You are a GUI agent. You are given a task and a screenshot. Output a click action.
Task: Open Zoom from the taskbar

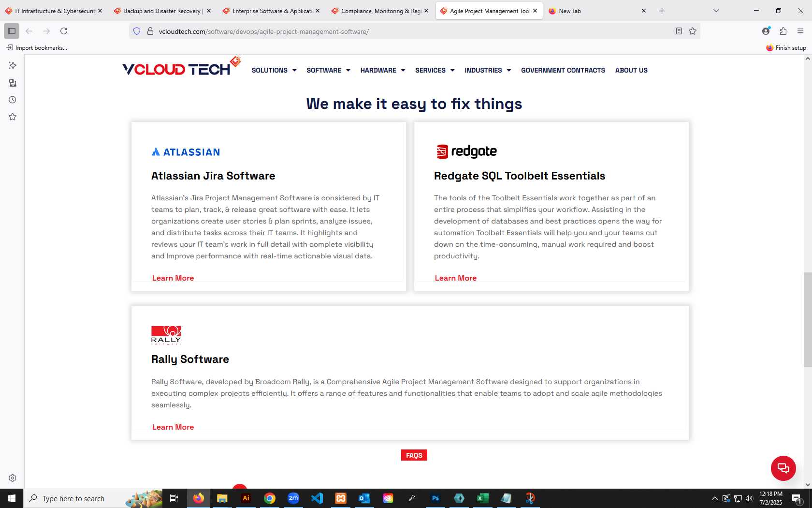(x=293, y=498)
